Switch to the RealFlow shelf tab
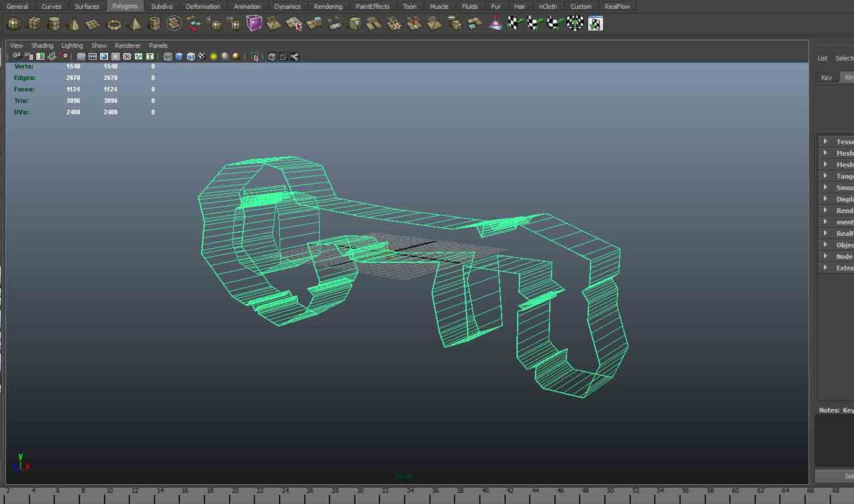This screenshot has height=504, width=854. coord(617,6)
